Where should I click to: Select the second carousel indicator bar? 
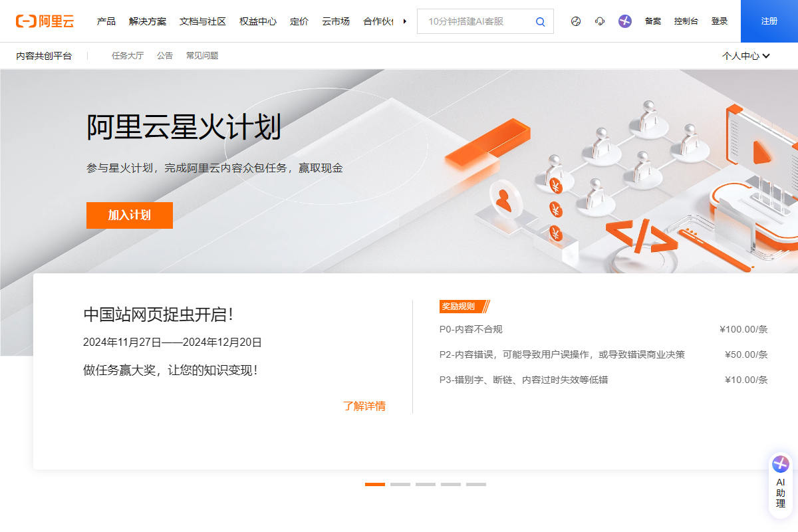400,484
